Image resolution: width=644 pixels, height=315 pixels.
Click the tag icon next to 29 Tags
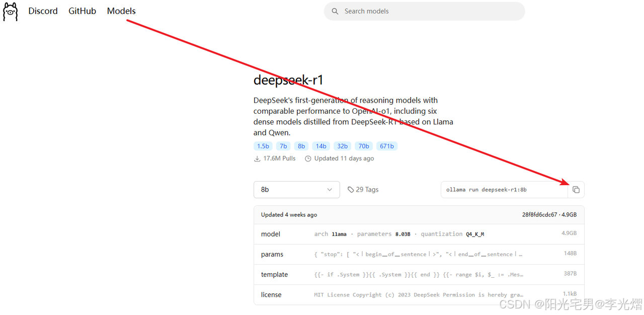[x=350, y=189]
